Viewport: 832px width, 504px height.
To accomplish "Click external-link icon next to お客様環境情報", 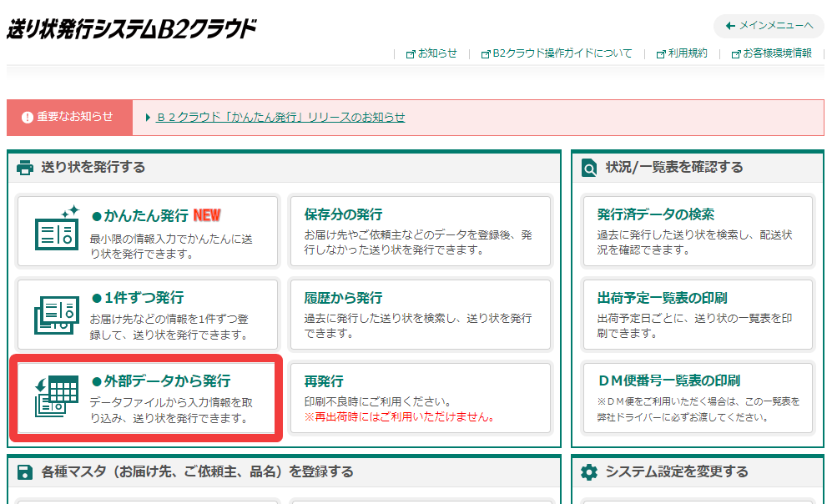I will 736,54.
